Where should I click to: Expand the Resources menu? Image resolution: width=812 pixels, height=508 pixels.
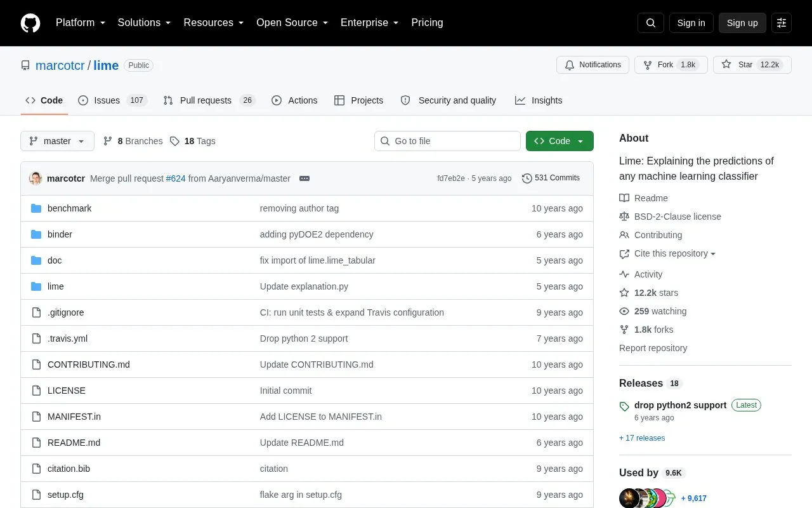(214, 23)
